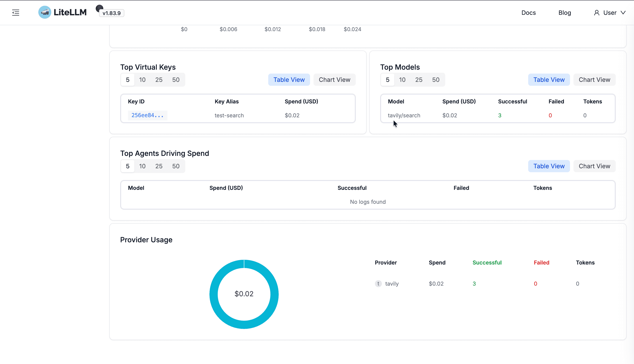Click the dark notification dot near the version
Screen dimensions: 634x364
click(x=99, y=8)
